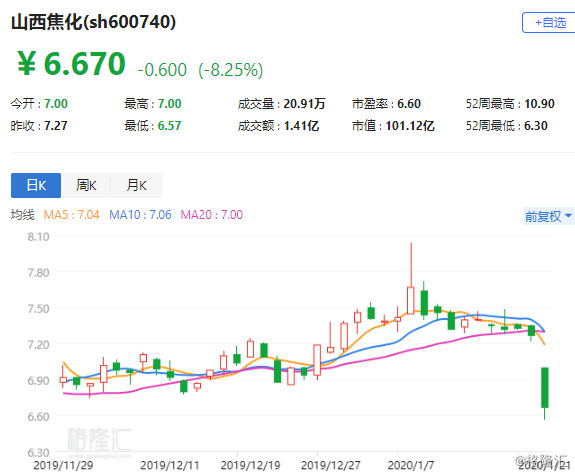Viewport: 575px width, 475px height.
Task: Click the MA20 : 7.00 legend label
Action: pyautogui.click(x=212, y=215)
